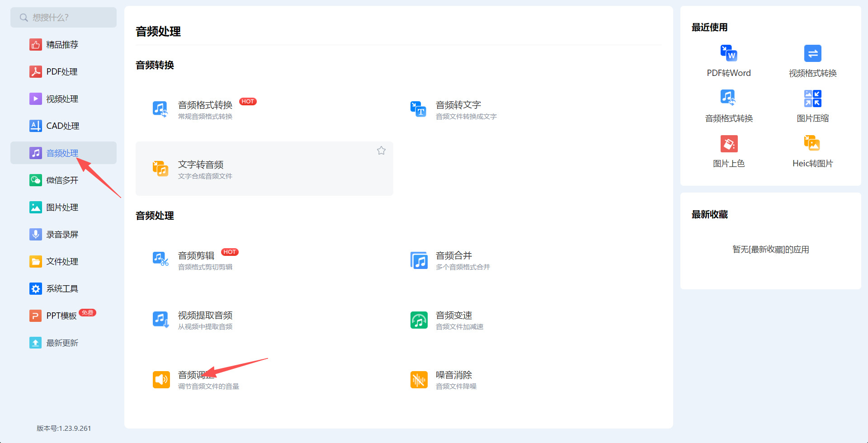Open the orange speaker volume-adjust tool

click(x=161, y=380)
